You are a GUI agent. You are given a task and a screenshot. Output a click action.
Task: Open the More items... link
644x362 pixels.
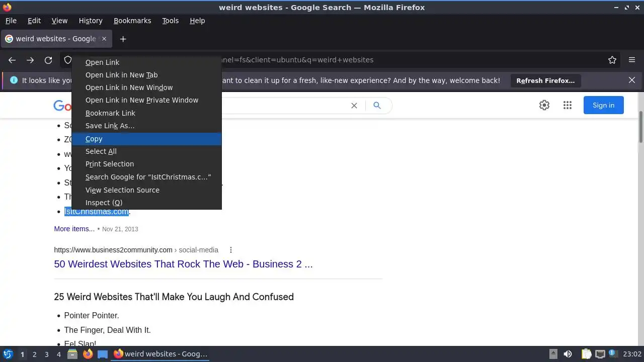(x=74, y=229)
